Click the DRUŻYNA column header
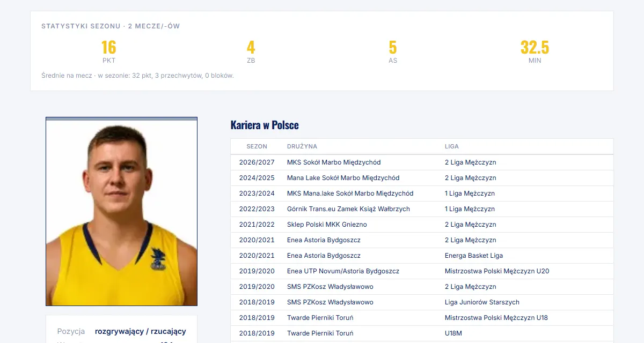Image resolution: width=644 pixels, height=343 pixels. coord(302,146)
